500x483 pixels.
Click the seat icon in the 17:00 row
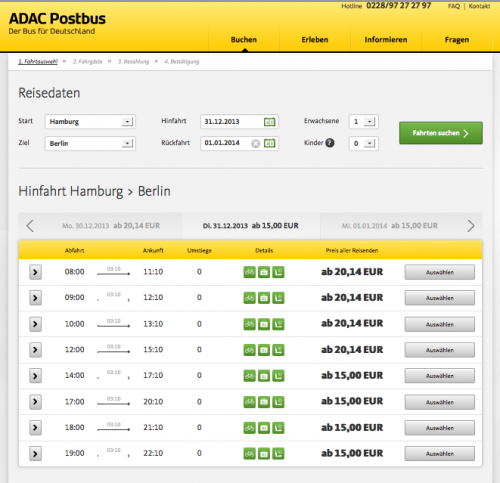point(278,402)
